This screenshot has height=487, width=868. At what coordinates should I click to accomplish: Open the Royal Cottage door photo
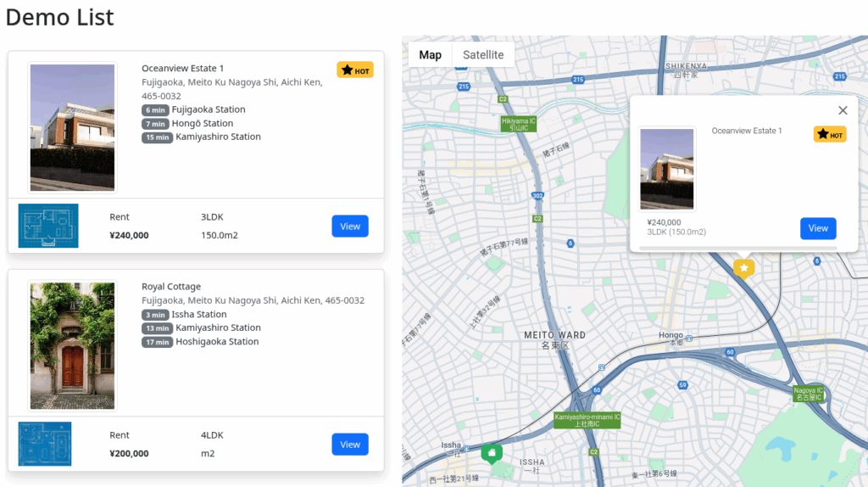coord(72,345)
